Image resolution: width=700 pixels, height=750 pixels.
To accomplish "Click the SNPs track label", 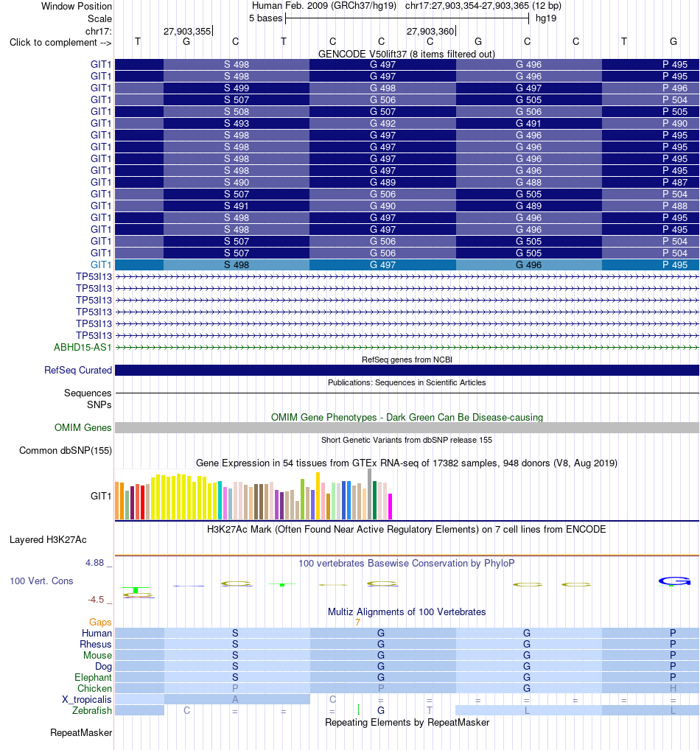I will tap(99, 404).
